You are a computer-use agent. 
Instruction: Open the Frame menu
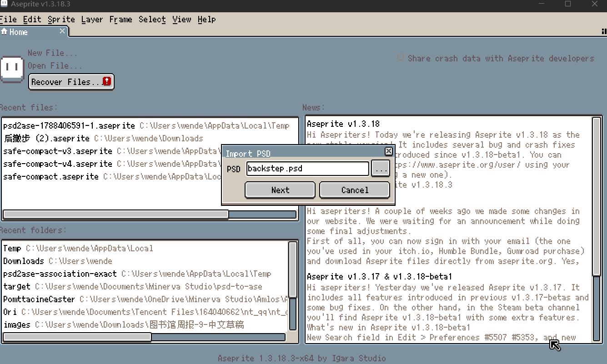click(120, 20)
